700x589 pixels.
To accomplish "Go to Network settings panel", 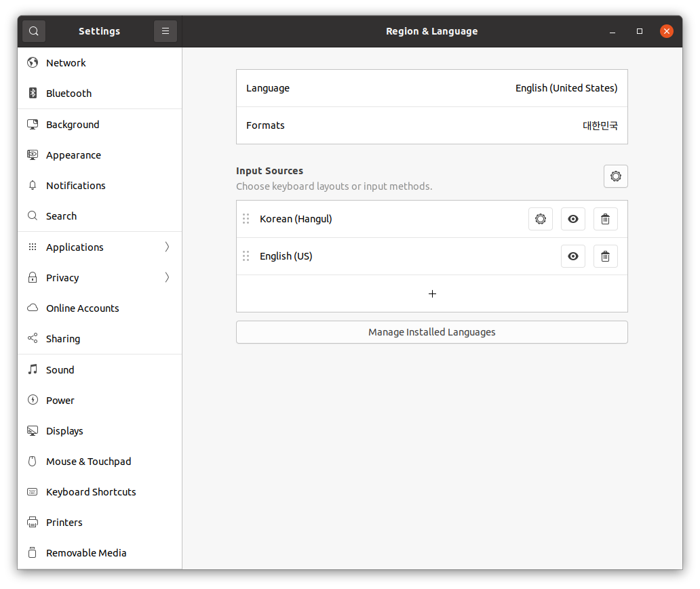I will [x=100, y=62].
